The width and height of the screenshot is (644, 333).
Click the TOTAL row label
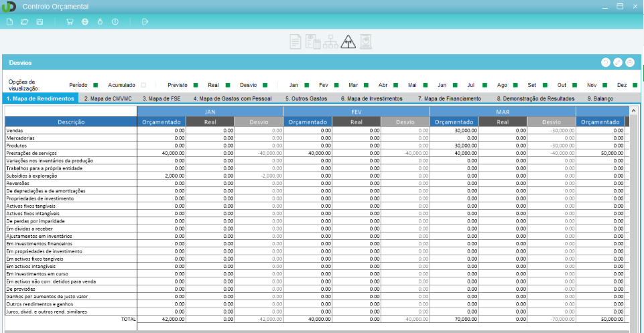coord(128,319)
